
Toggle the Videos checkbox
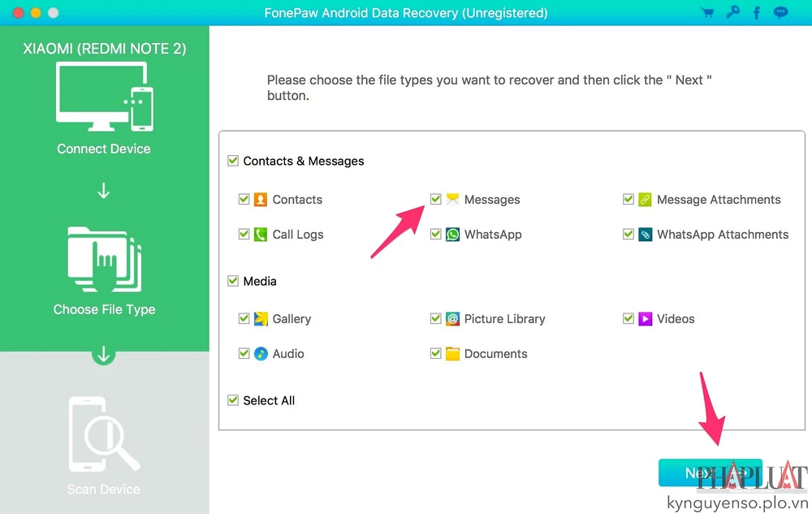pos(628,318)
